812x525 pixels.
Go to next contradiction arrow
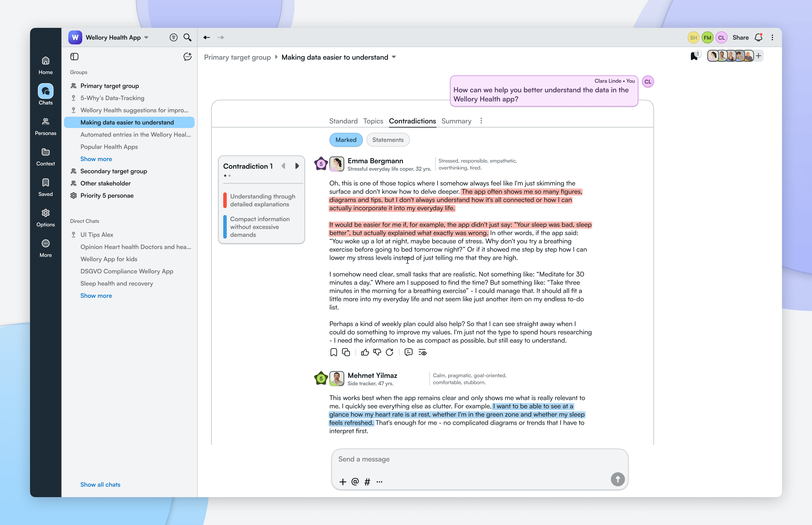(x=297, y=166)
